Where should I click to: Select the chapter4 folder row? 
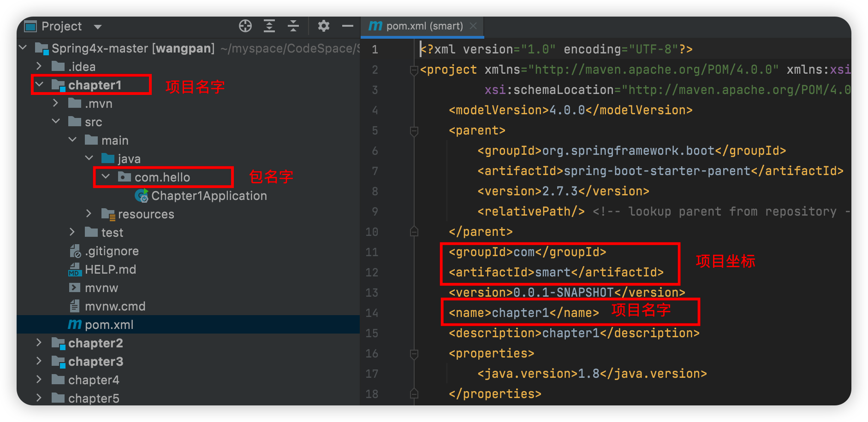click(x=188, y=380)
